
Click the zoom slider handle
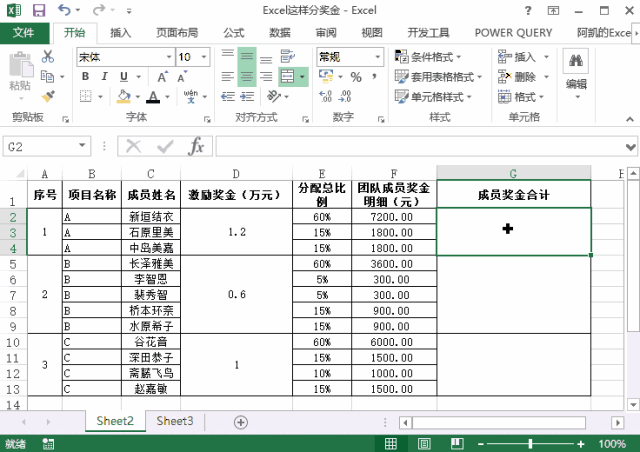click(x=530, y=443)
